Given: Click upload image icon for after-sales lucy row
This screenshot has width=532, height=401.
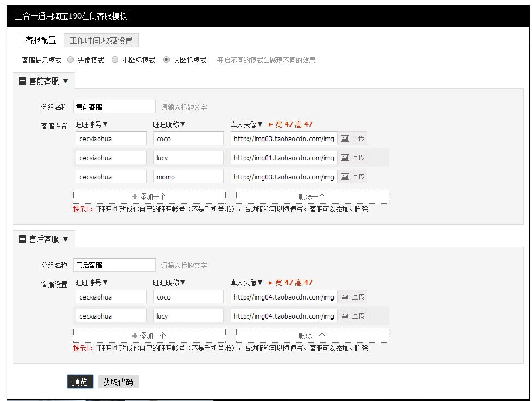Looking at the screenshot, I should click(x=345, y=316).
